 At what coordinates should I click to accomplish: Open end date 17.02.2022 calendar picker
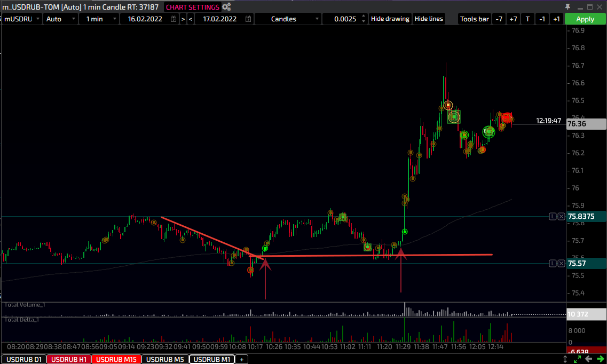248,19
